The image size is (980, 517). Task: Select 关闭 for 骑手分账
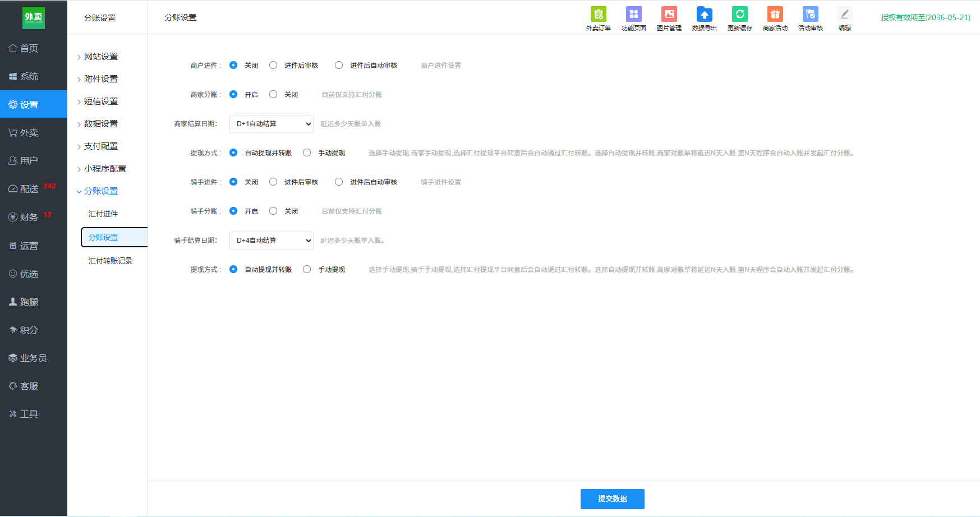click(x=273, y=211)
